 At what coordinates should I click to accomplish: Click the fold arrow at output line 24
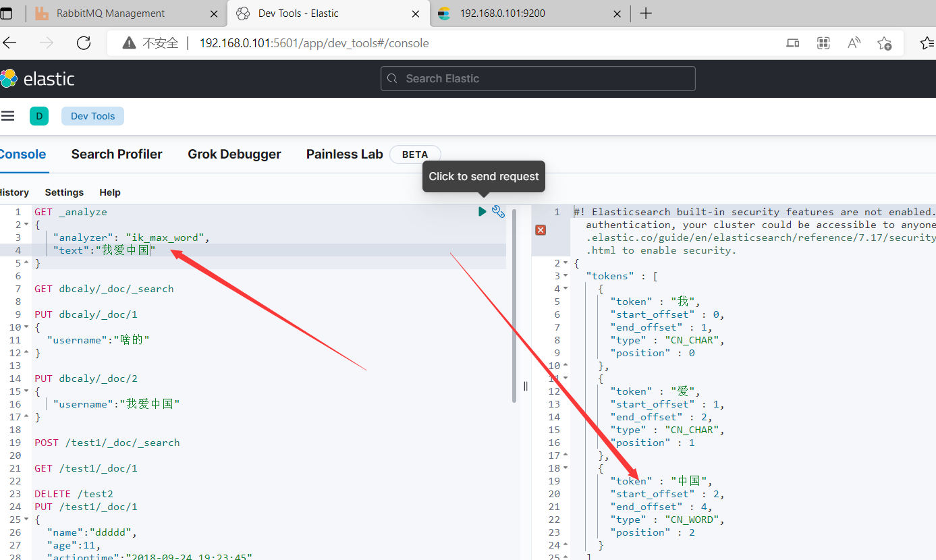point(566,545)
